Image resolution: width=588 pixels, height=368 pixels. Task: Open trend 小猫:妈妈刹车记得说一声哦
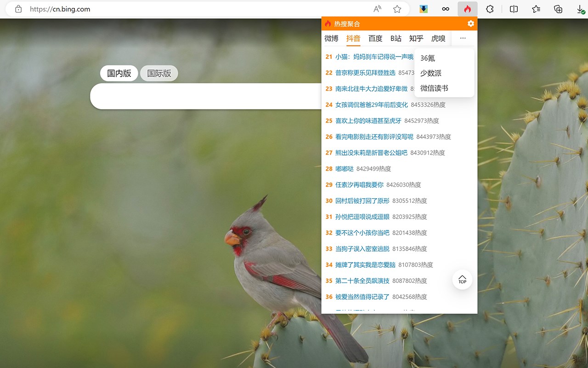[374, 57]
